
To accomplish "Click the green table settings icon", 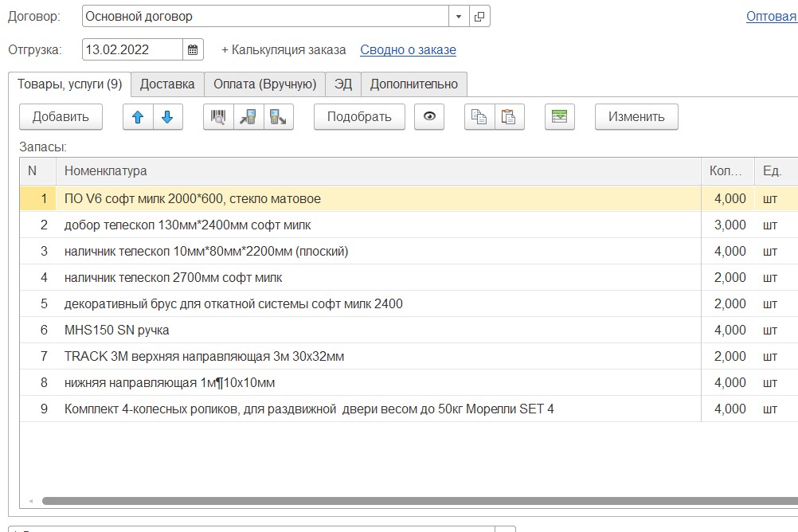I will tap(560, 117).
